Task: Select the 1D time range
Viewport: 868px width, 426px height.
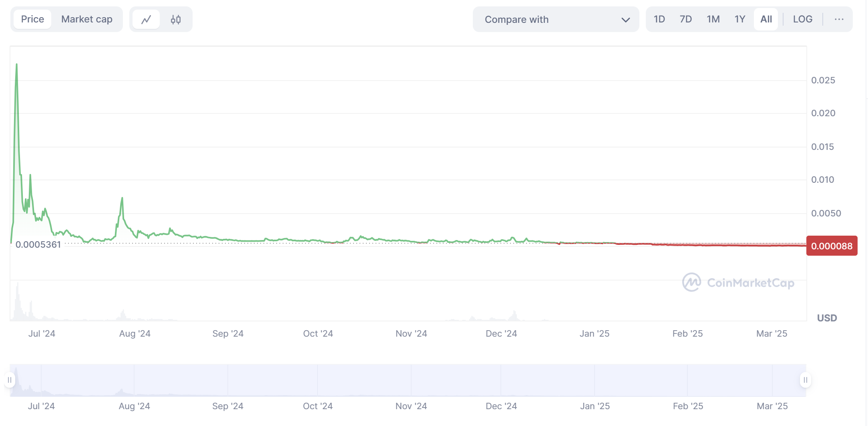Action: click(659, 19)
